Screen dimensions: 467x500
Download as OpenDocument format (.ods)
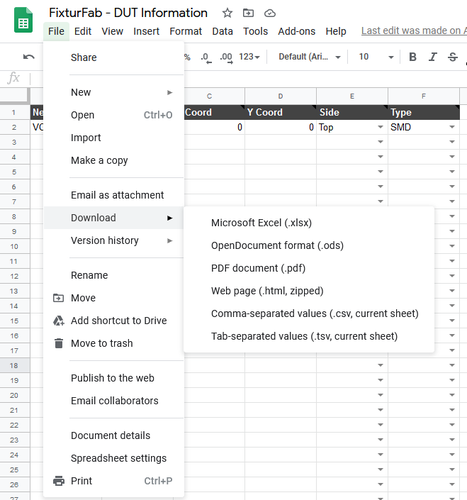point(309,245)
